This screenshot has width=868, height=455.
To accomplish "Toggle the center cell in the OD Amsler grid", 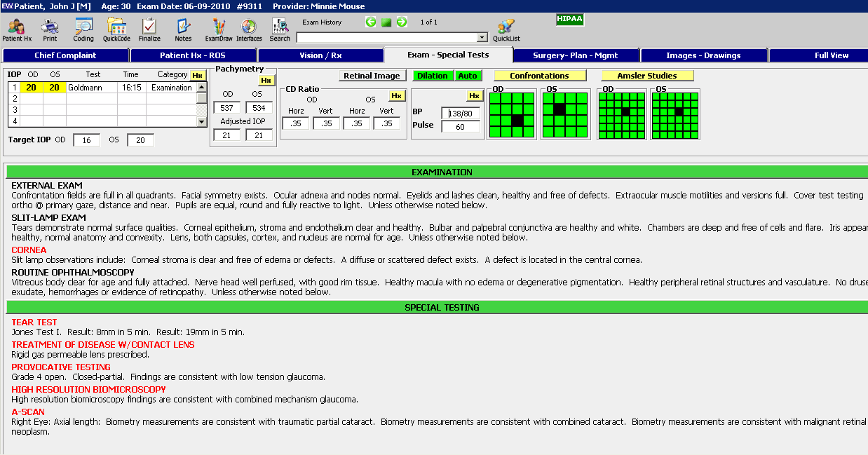I will [625, 112].
